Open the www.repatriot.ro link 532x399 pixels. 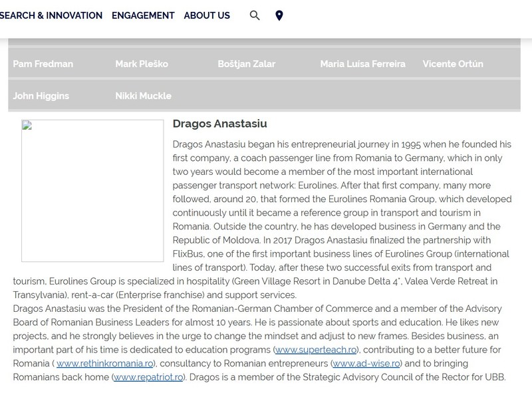pyautogui.click(x=148, y=377)
